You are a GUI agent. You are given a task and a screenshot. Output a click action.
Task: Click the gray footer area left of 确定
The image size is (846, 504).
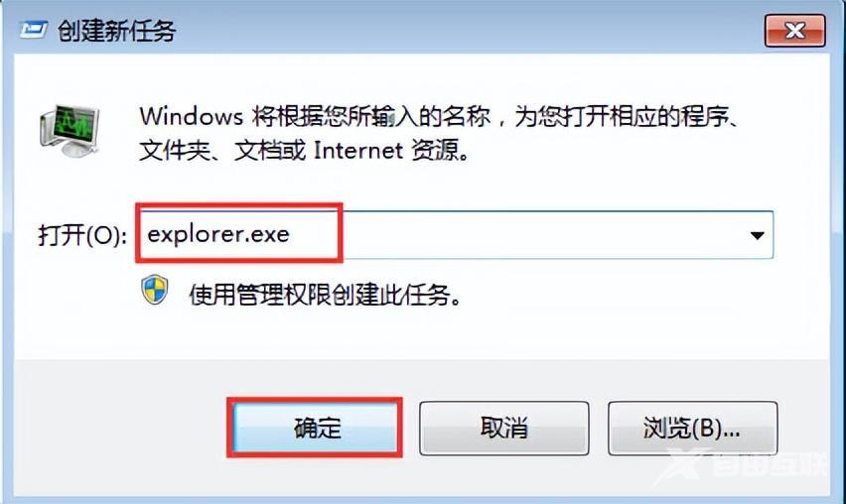(x=119, y=429)
